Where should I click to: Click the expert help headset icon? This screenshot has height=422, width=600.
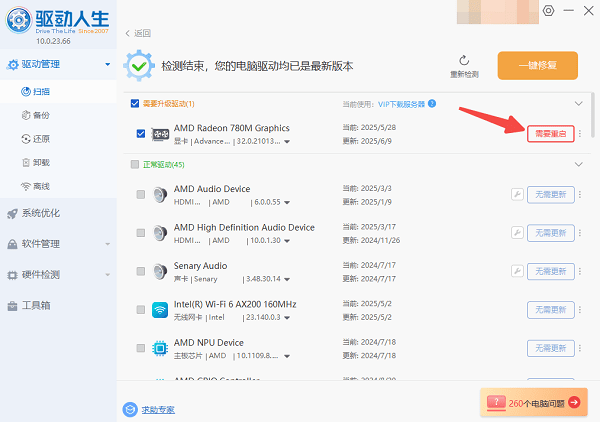[x=130, y=409]
